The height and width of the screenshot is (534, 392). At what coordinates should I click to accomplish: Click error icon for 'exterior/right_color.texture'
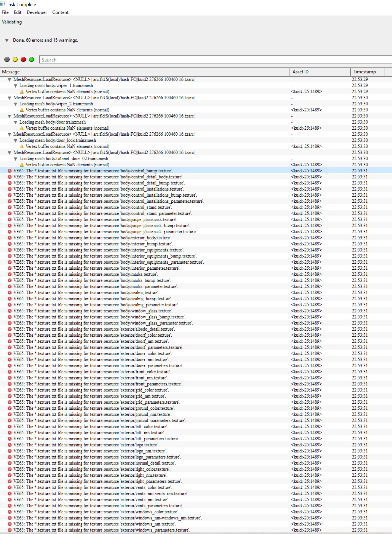pyautogui.click(x=10, y=469)
